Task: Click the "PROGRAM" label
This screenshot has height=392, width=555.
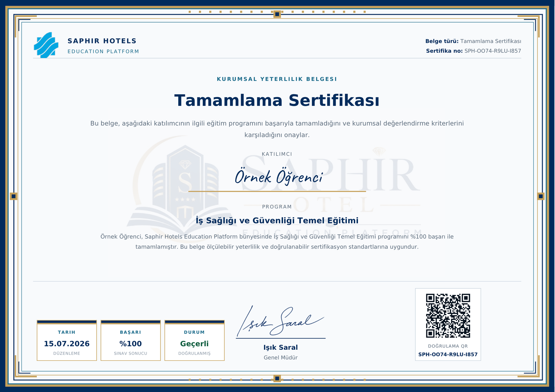Action: [x=277, y=207]
